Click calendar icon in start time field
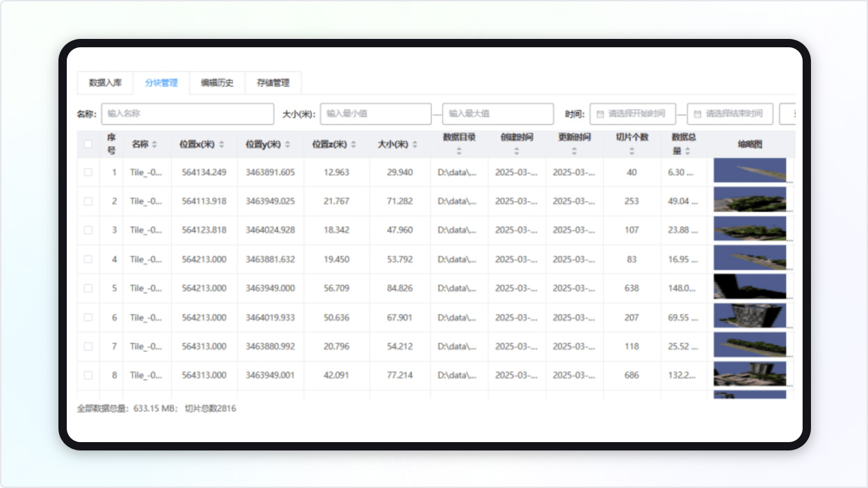Screen dimensions: 868x488 click(600, 114)
